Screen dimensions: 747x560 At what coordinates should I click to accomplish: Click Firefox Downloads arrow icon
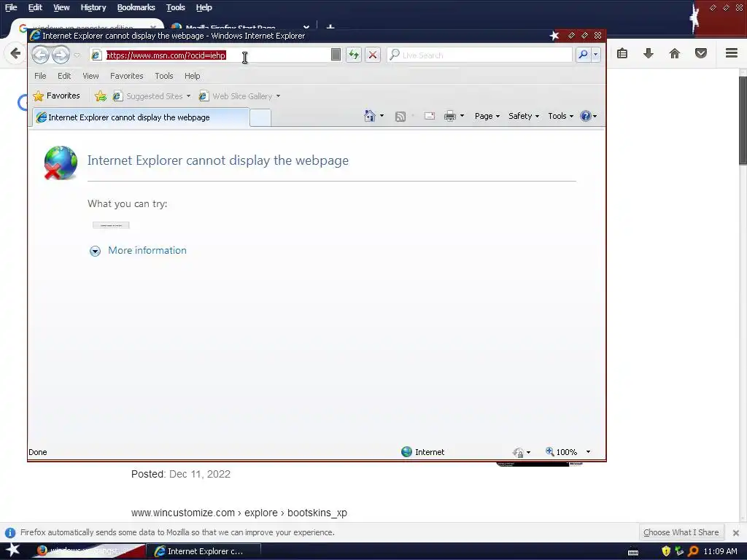(x=649, y=53)
